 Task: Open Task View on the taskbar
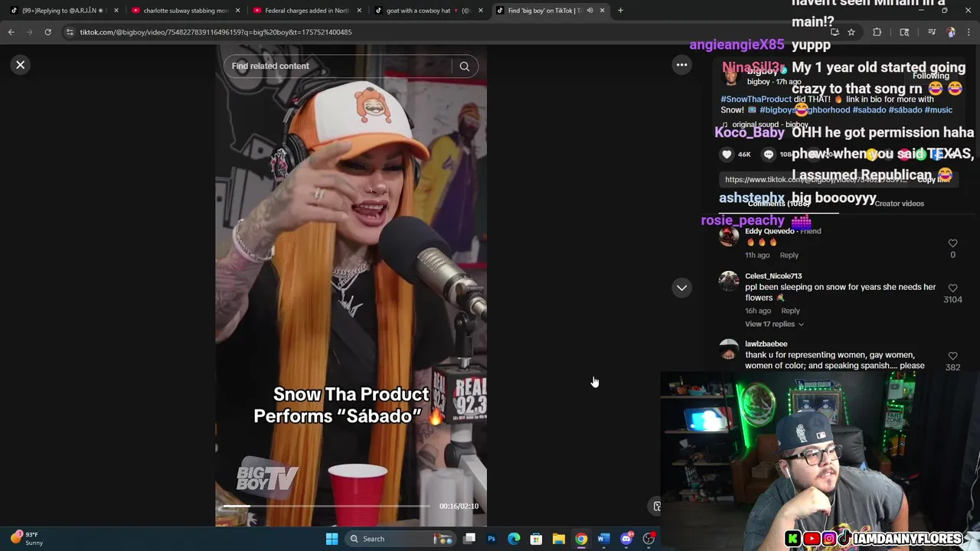coord(469,539)
